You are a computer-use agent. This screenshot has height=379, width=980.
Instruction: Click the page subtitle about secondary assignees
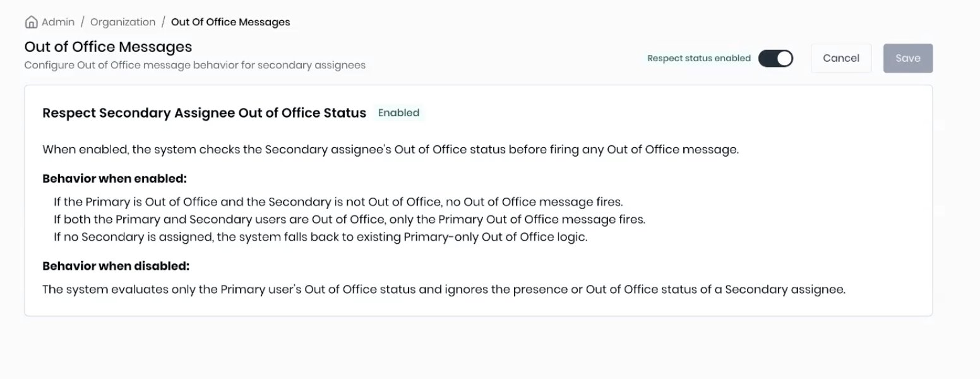click(194, 64)
